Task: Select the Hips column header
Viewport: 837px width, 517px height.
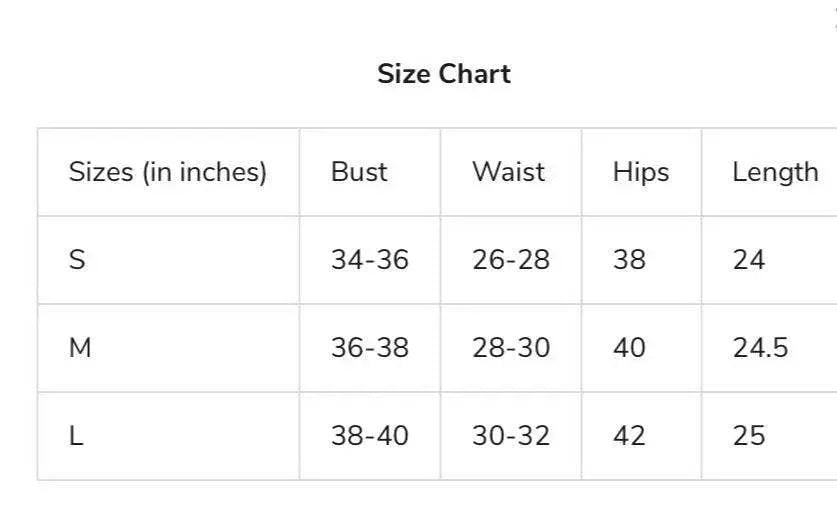Action: [640, 172]
